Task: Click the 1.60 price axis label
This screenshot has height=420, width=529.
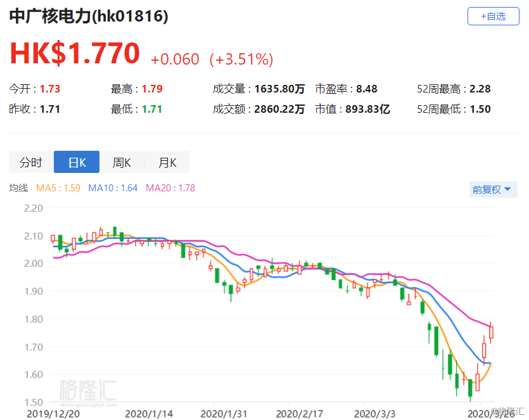Action: tap(34, 374)
